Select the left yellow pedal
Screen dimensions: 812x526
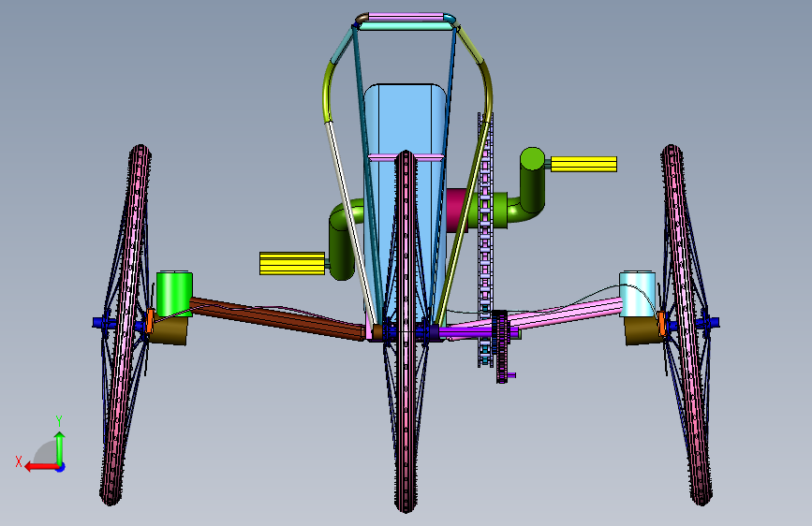click(x=292, y=264)
